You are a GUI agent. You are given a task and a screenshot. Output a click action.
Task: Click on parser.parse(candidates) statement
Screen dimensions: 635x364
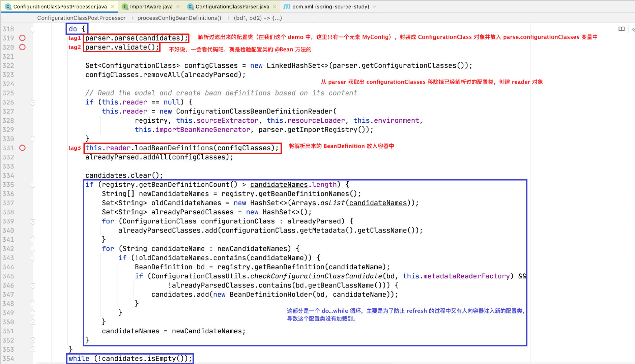tap(136, 38)
